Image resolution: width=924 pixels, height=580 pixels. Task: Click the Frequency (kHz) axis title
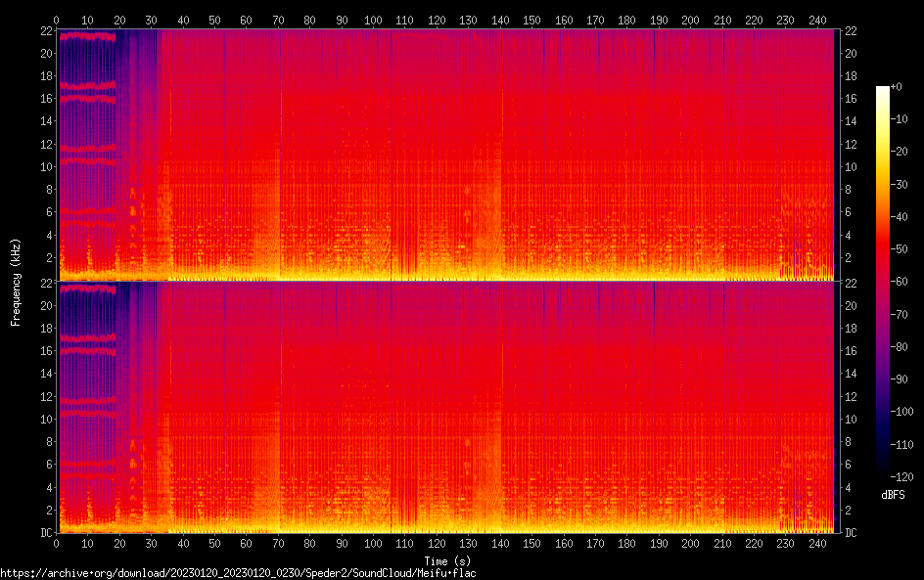pyautogui.click(x=16, y=282)
